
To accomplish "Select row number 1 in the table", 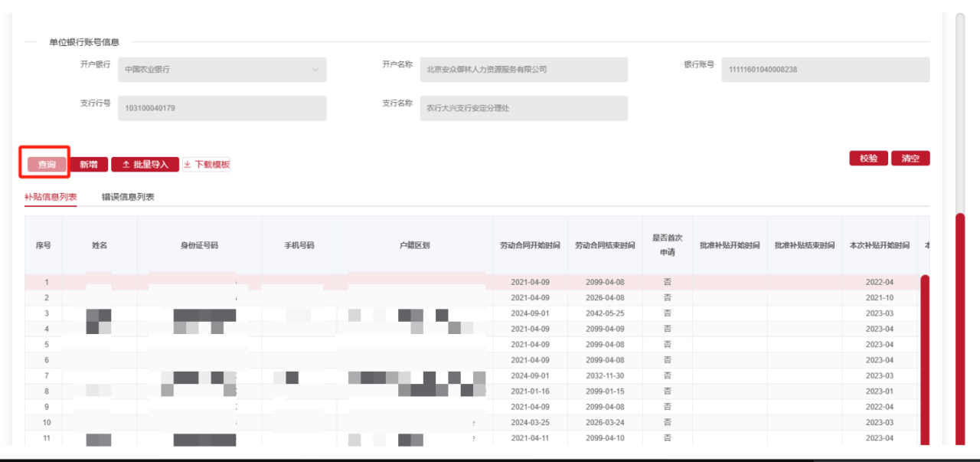I will pos(47,283).
